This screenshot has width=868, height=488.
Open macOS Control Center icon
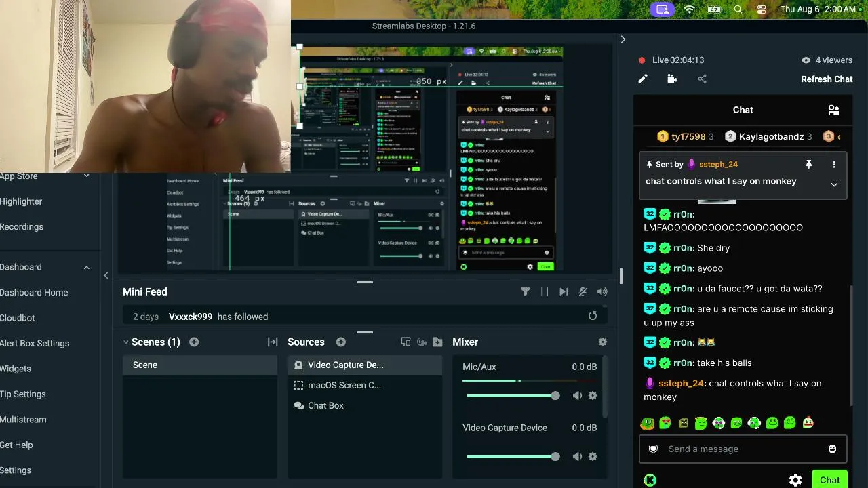[762, 9]
